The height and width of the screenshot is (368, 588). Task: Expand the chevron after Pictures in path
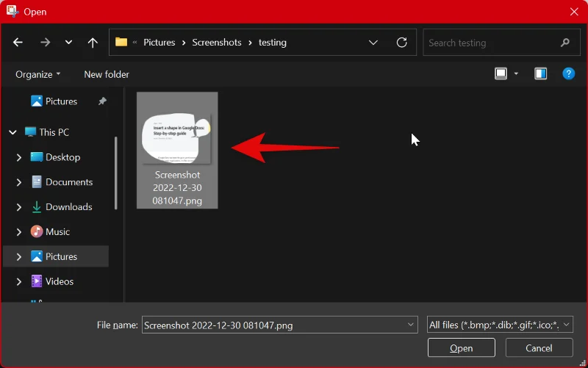click(184, 43)
